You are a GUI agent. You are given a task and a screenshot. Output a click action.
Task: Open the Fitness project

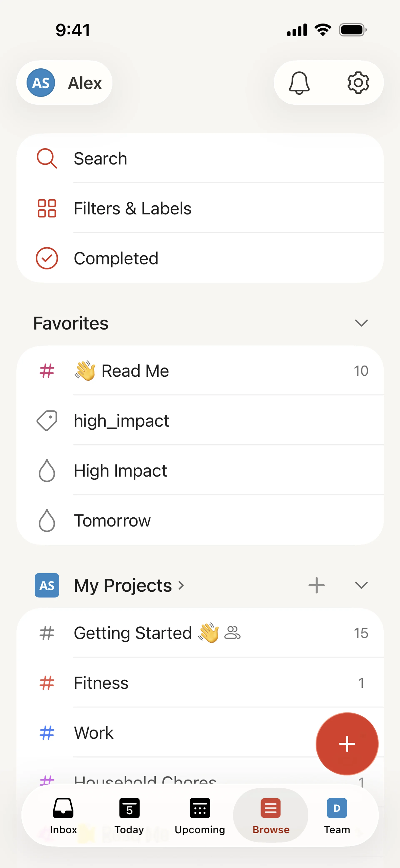coord(101,683)
